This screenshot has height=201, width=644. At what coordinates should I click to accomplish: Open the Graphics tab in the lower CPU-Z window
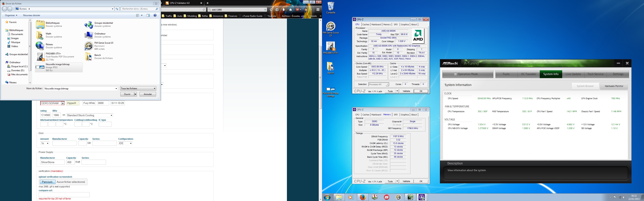405,115
